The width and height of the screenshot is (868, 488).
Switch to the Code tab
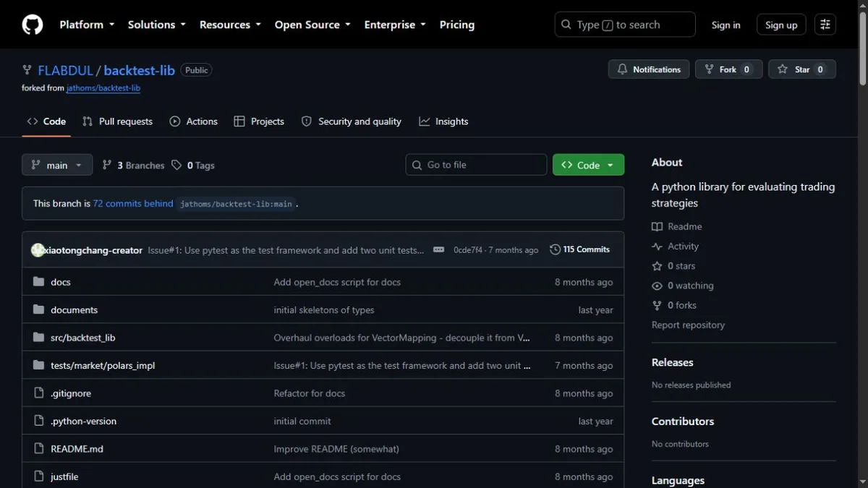pos(46,121)
